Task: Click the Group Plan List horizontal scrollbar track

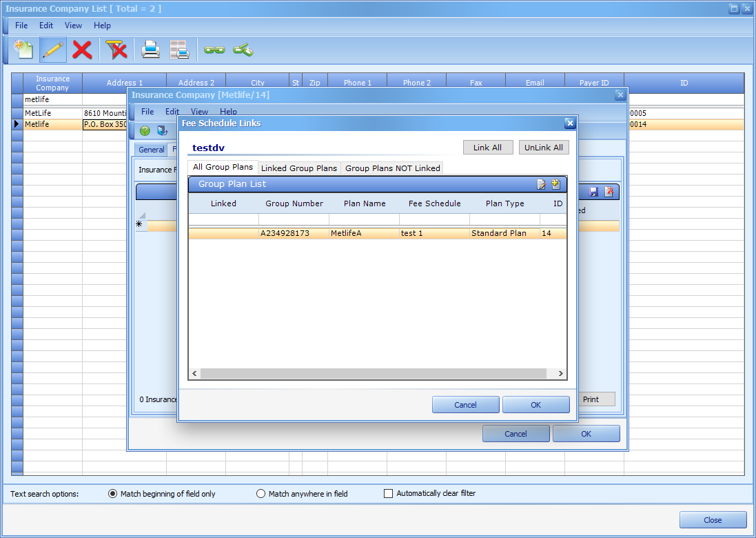Action: point(374,373)
